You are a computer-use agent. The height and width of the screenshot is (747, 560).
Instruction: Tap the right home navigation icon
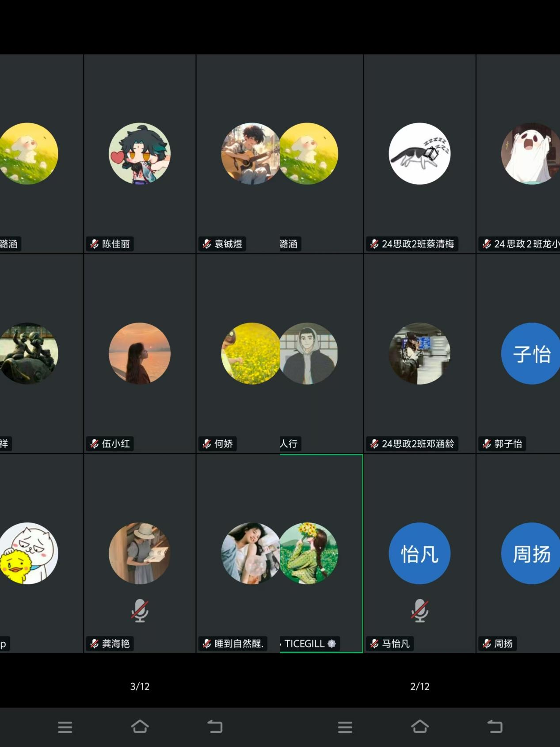pos(419,727)
